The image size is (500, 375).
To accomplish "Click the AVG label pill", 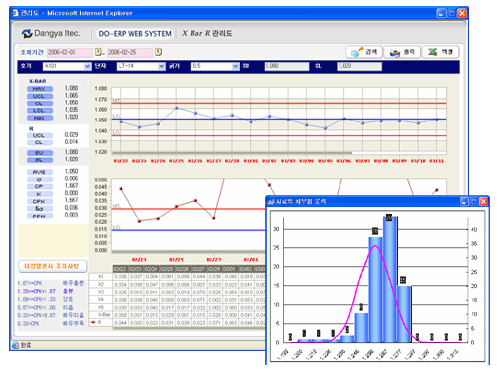I will tap(40, 172).
